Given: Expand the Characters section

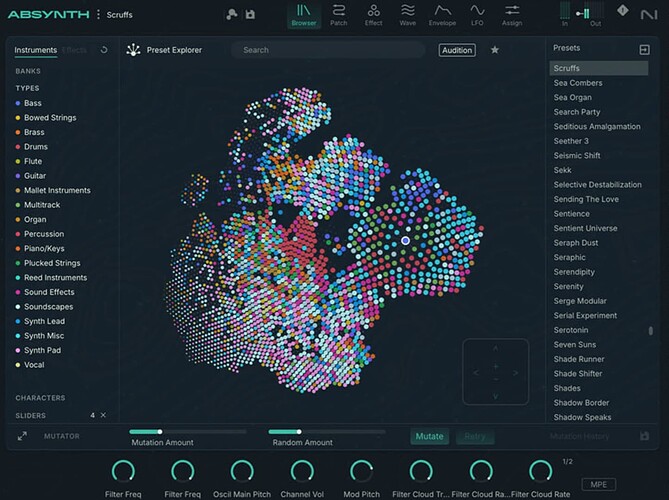Looking at the screenshot, I should [x=40, y=398].
